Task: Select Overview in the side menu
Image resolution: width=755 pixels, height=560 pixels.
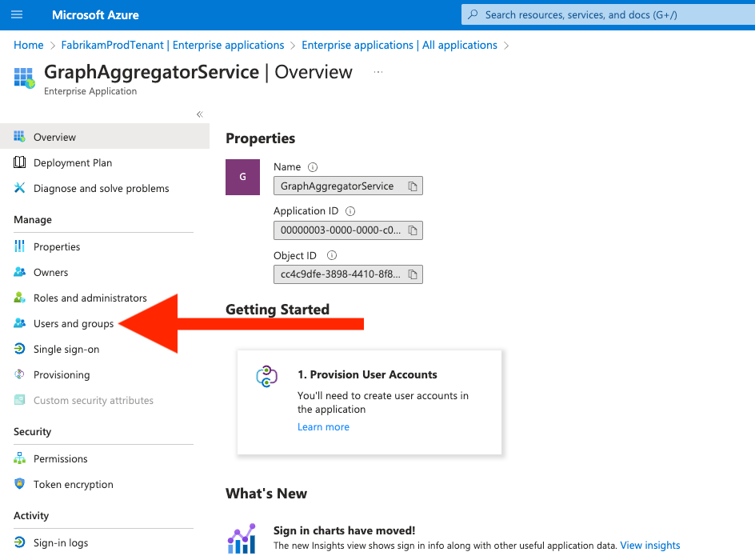Action: (x=105, y=137)
